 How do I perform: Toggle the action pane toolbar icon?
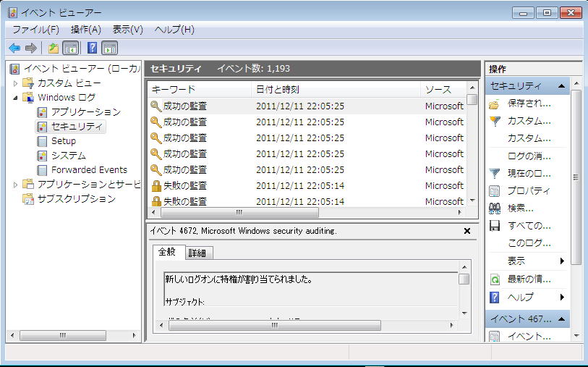pyautogui.click(x=109, y=48)
